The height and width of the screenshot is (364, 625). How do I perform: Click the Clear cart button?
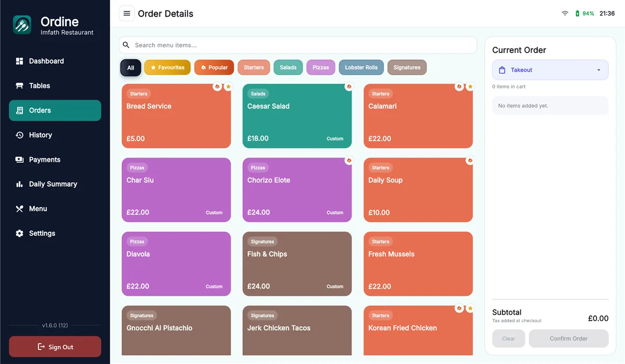point(509,338)
